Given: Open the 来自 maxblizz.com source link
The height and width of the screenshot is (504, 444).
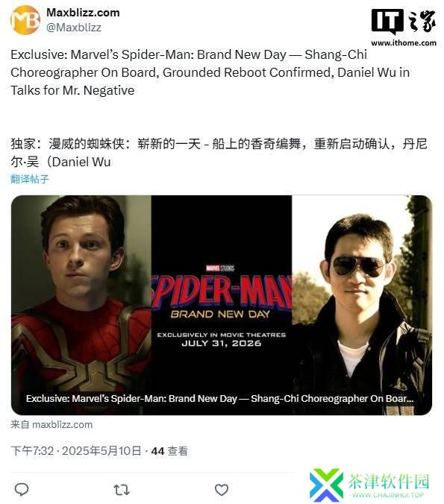Looking at the screenshot, I should click(x=51, y=425).
